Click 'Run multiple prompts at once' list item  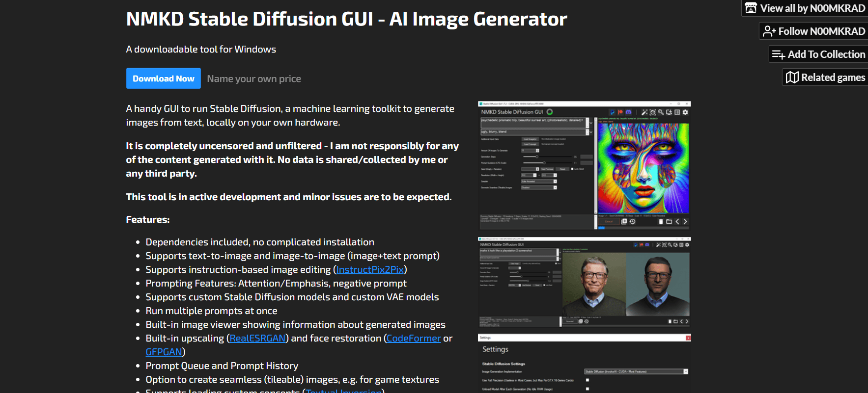point(211,311)
